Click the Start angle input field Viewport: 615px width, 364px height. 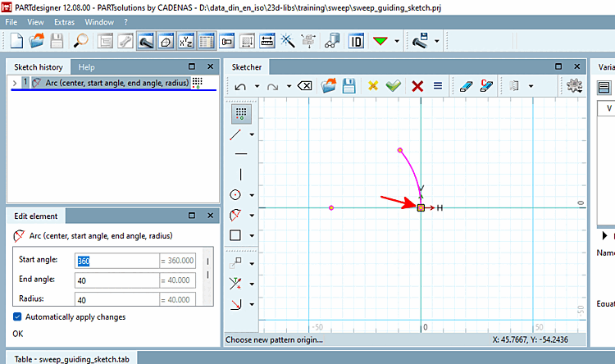click(x=117, y=261)
